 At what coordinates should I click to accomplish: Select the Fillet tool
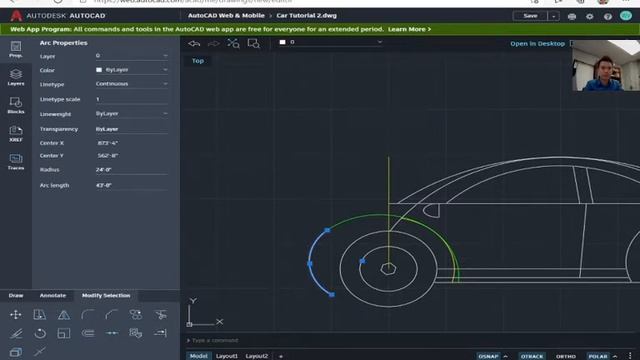coord(88,315)
